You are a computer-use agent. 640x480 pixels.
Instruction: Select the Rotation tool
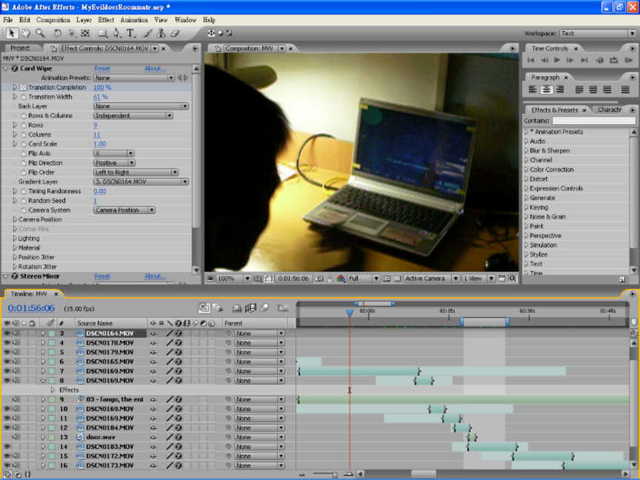(58, 33)
